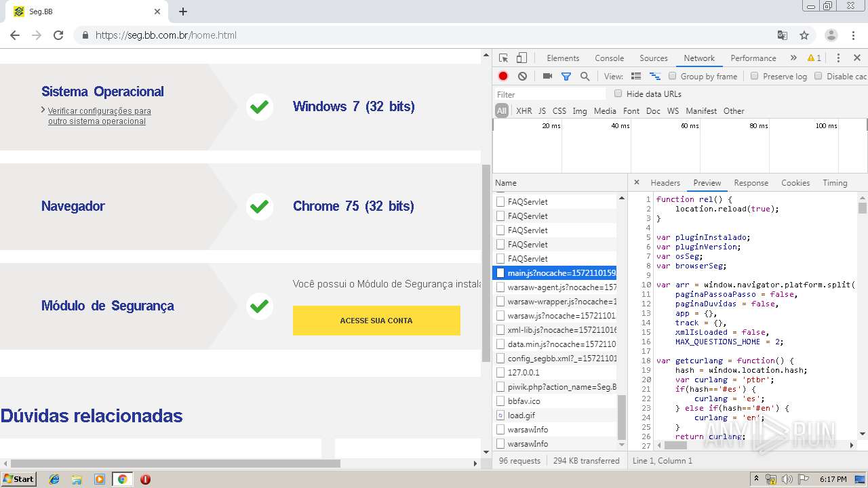
Task: Toggle the network filter funnel icon
Action: (566, 77)
